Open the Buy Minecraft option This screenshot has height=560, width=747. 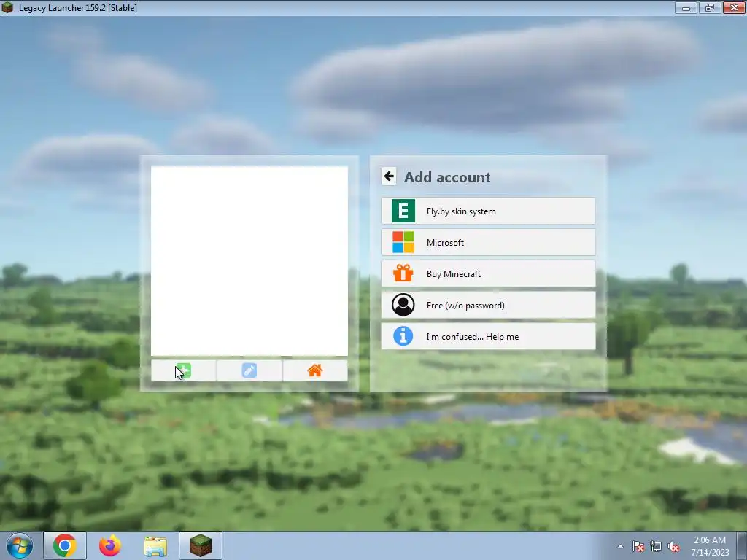pyautogui.click(x=488, y=274)
